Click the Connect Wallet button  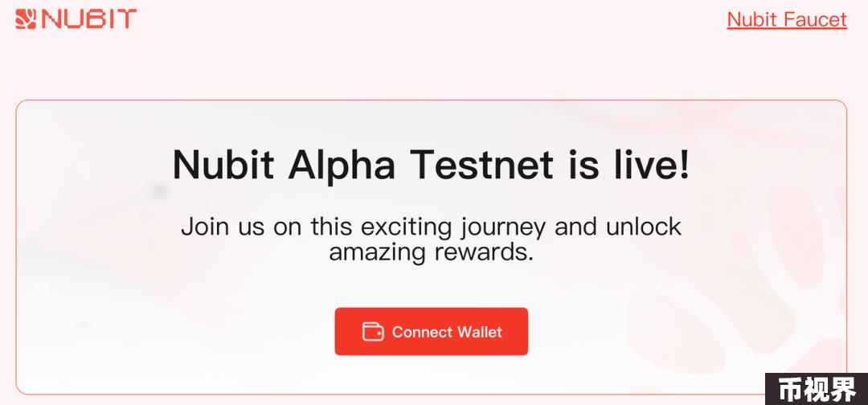click(x=432, y=331)
